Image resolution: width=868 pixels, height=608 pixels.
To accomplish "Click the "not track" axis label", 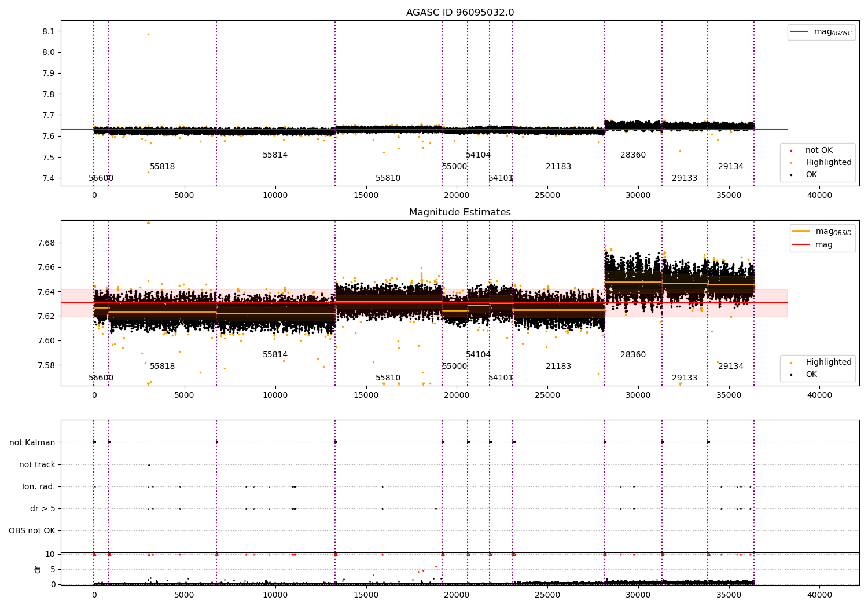I will point(37,465).
